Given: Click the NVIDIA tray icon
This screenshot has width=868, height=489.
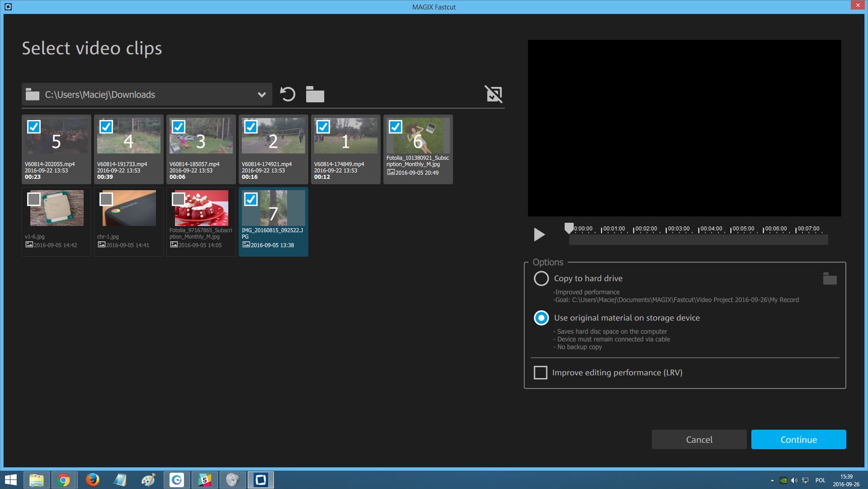Looking at the screenshot, I should click(783, 480).
